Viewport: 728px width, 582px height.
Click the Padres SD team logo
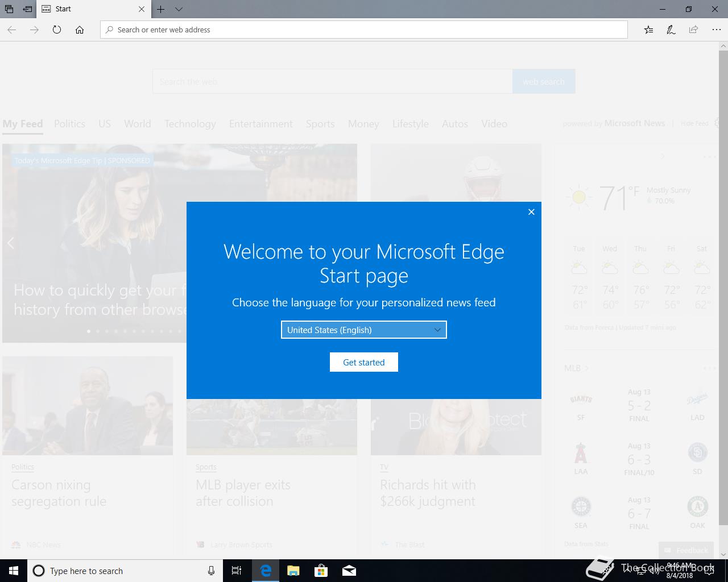697,453
